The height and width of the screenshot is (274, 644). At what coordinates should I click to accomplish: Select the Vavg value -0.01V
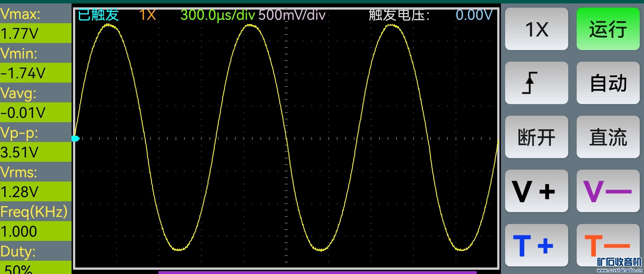[x=36, y=112]
